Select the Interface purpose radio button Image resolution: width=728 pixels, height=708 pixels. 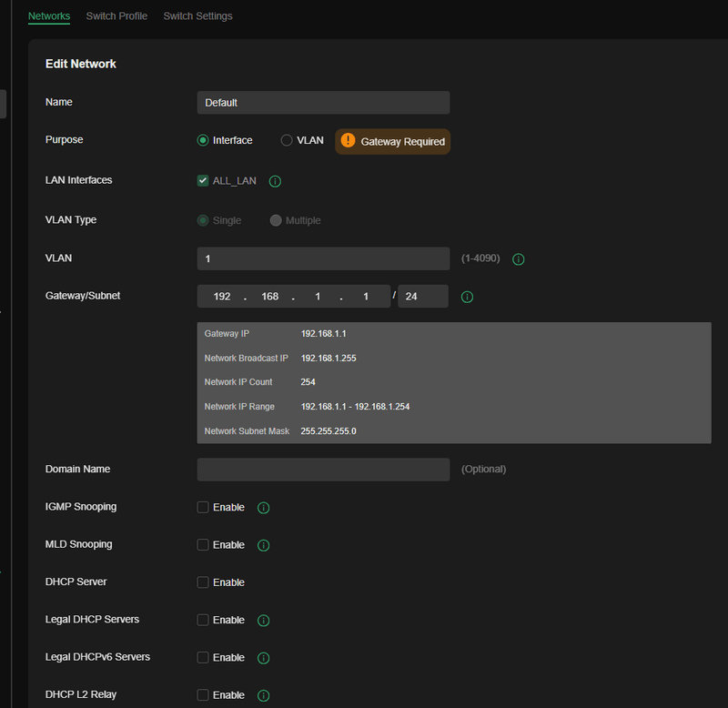tap(203, 140)
